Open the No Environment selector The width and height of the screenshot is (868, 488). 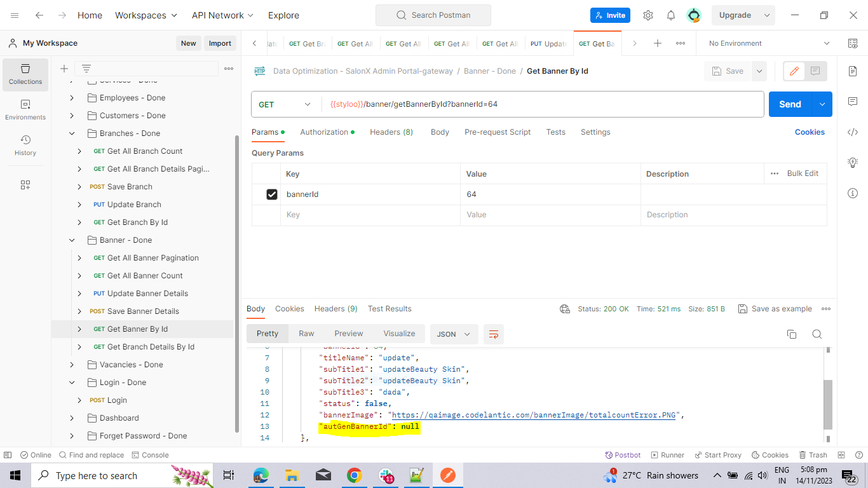(x=769, y=43)
